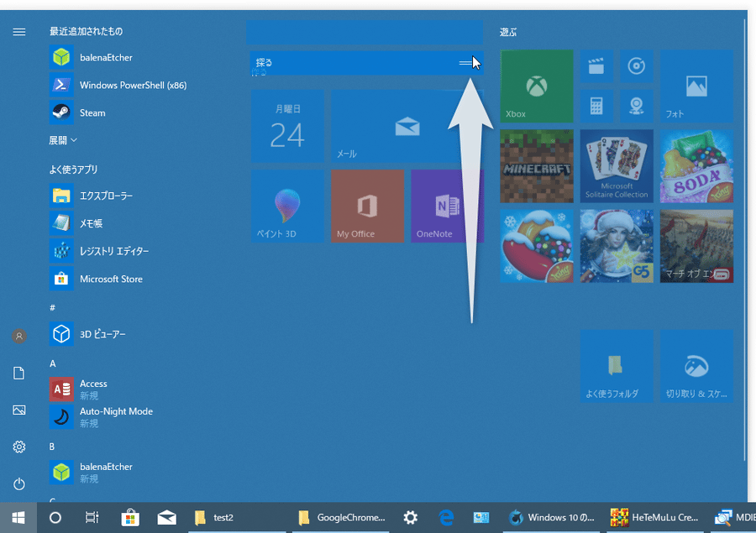Viewport: 756px width, 533px height.
Task: Open the user account icon in the Start rail
Action: [19, 336]
